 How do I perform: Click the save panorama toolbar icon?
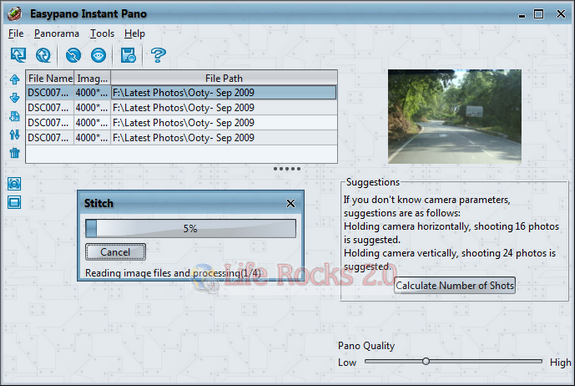pos(128,55)
